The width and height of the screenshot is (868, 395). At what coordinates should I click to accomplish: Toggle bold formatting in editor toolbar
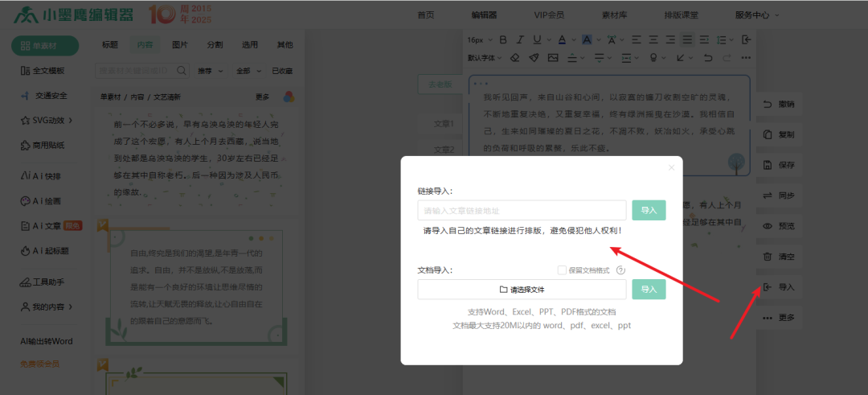503,40
